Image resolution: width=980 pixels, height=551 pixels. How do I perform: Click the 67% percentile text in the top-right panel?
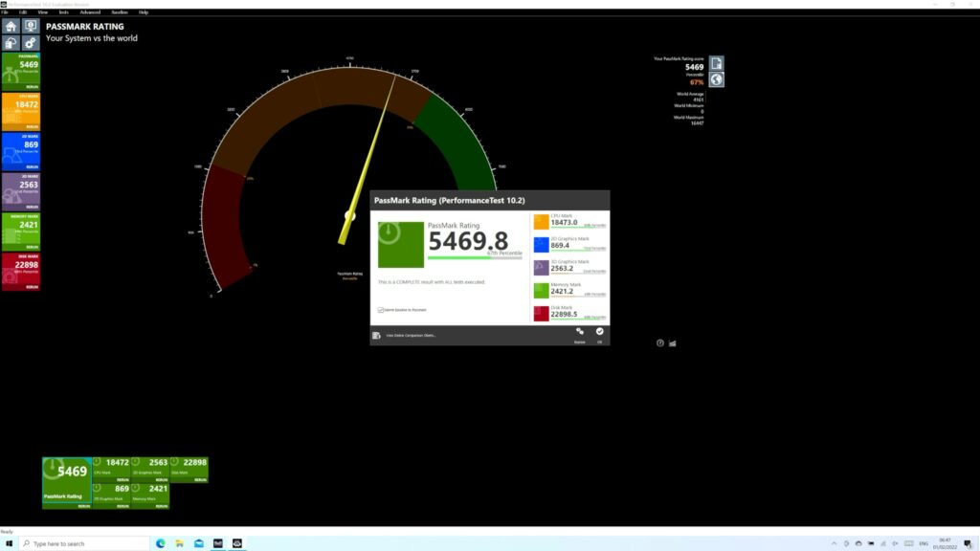[x=697, y=82]
